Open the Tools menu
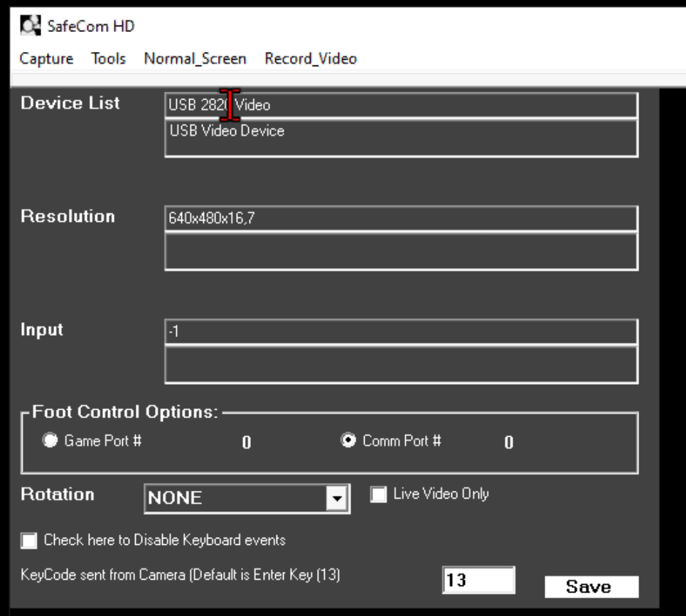The height and width of the screenshot is (616, 686). (x=109, y=58)
